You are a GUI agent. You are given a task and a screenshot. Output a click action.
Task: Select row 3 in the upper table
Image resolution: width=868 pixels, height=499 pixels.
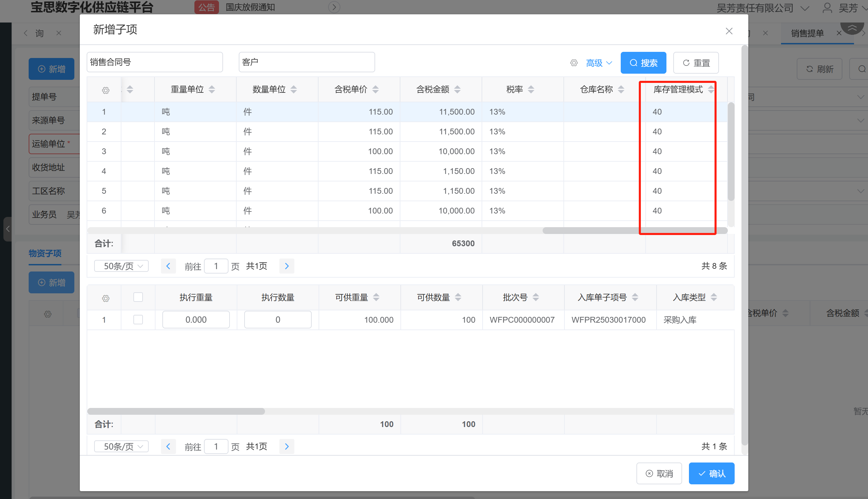click(407, 151)
